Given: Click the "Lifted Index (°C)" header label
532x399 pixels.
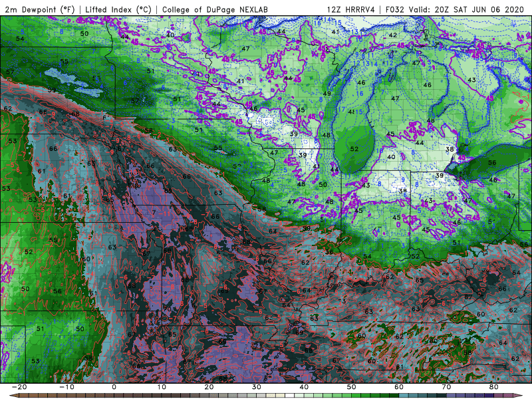Looking at the screenshot, I should coord(118,10).
